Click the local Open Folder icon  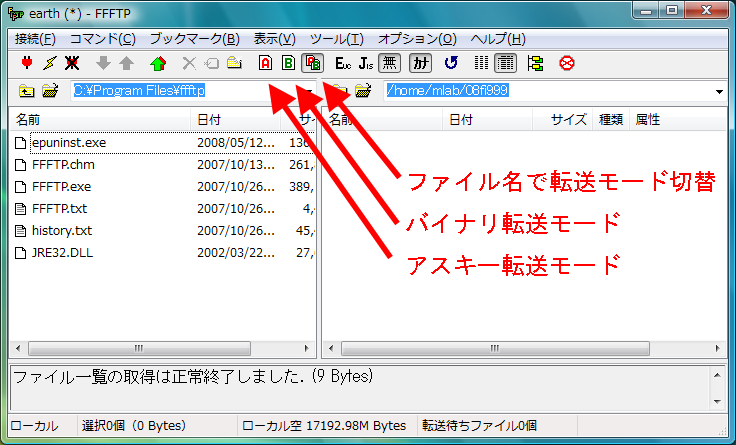pyautogui.click(x=50, y=91)
